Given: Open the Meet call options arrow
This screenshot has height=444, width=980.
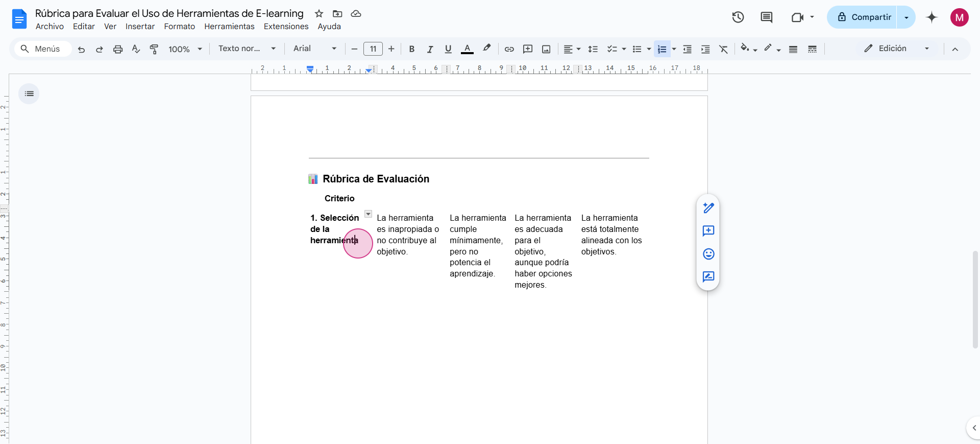Looking at the screenshot, I should point(812,17).
